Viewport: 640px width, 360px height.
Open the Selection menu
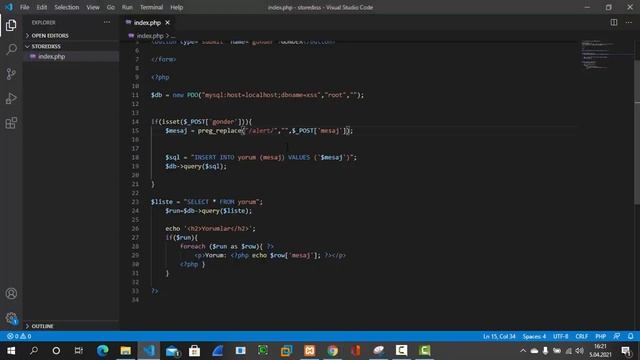click(67, 7)
